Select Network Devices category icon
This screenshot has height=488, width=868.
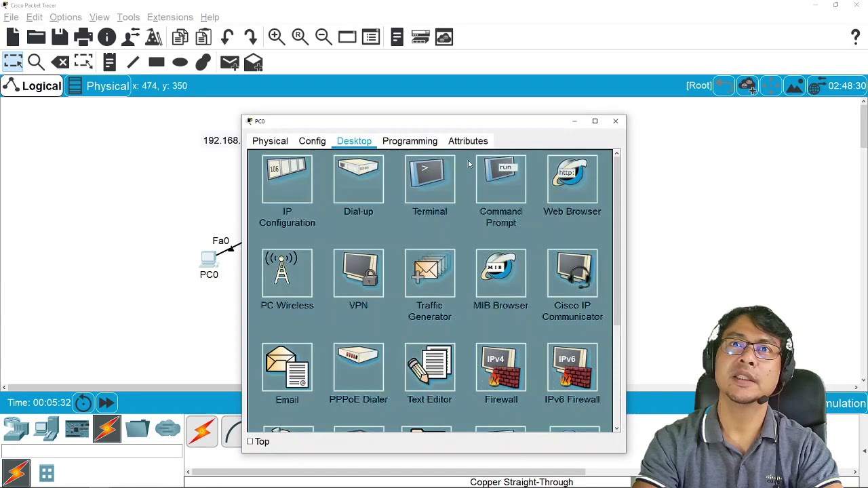16,430
